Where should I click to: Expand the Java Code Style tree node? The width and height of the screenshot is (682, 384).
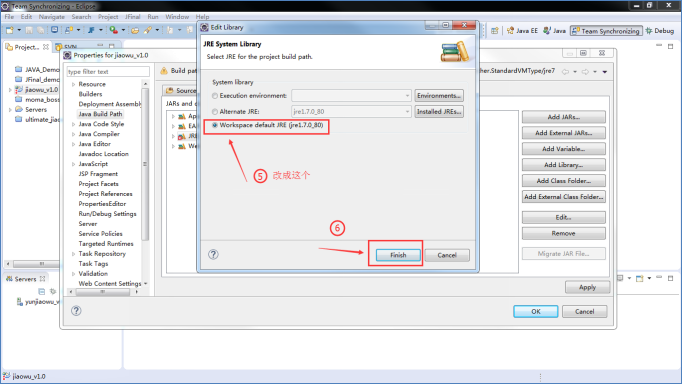74,124
